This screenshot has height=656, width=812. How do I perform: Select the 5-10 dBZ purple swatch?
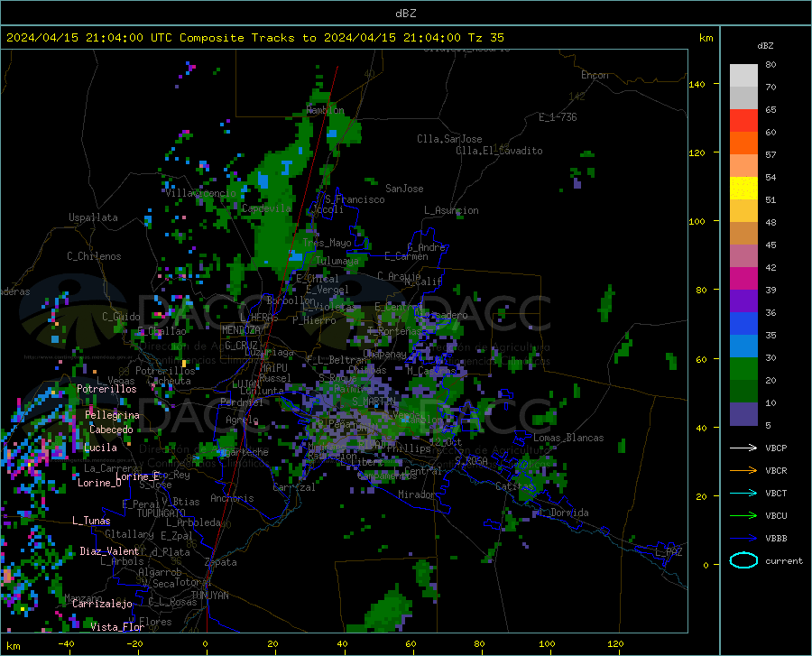point(743,414)
